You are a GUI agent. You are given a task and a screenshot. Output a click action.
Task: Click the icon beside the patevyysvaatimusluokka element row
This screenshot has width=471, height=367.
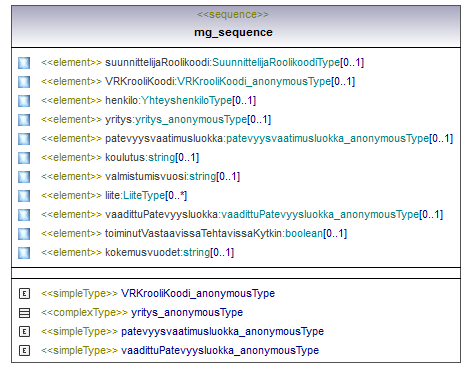click(24, 139)
